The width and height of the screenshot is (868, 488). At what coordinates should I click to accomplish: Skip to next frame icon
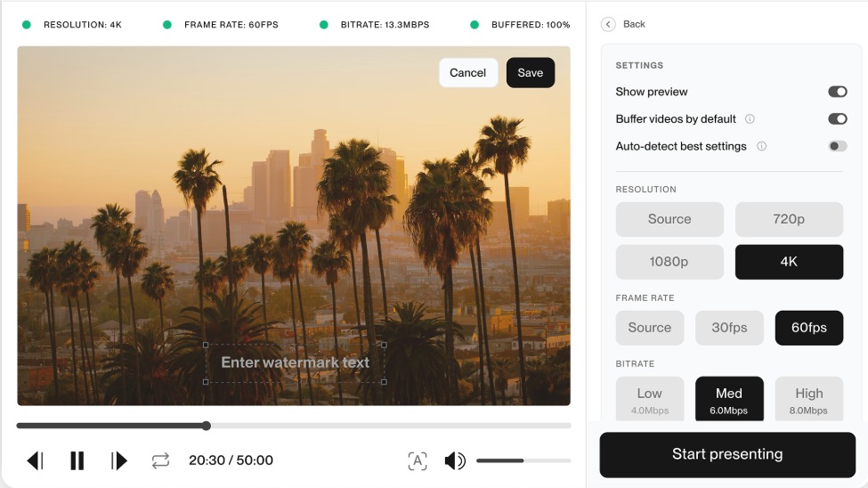click(119, 460)
